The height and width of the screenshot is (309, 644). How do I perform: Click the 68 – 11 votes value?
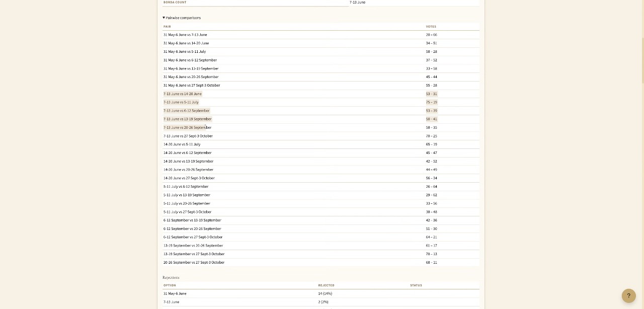(431, 262)
